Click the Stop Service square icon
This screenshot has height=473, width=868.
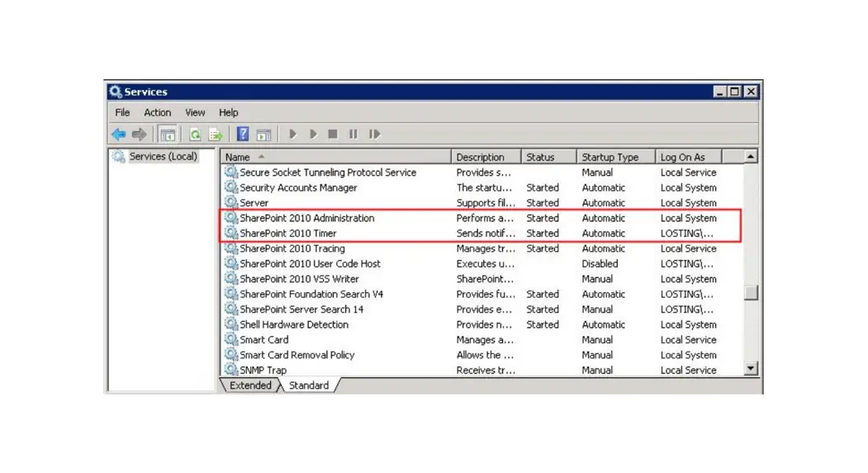333,134
